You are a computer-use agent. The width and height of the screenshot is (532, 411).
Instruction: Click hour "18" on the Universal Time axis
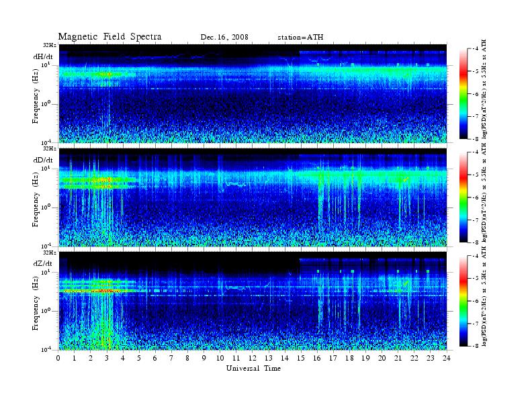click(349, 358)
